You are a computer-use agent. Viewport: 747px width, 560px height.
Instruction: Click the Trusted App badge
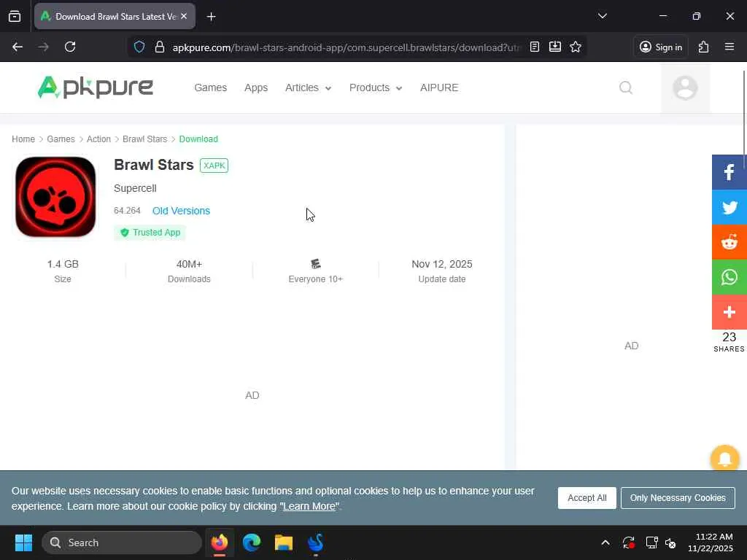click(x=150, y=233)
